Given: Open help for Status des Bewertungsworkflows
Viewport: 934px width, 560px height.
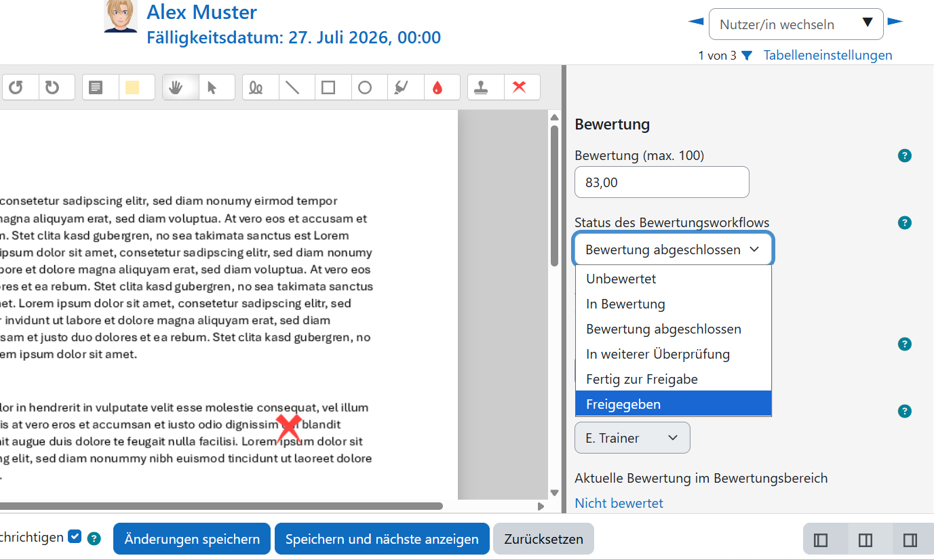Looking at the screenshot, I should pos(904,223).
